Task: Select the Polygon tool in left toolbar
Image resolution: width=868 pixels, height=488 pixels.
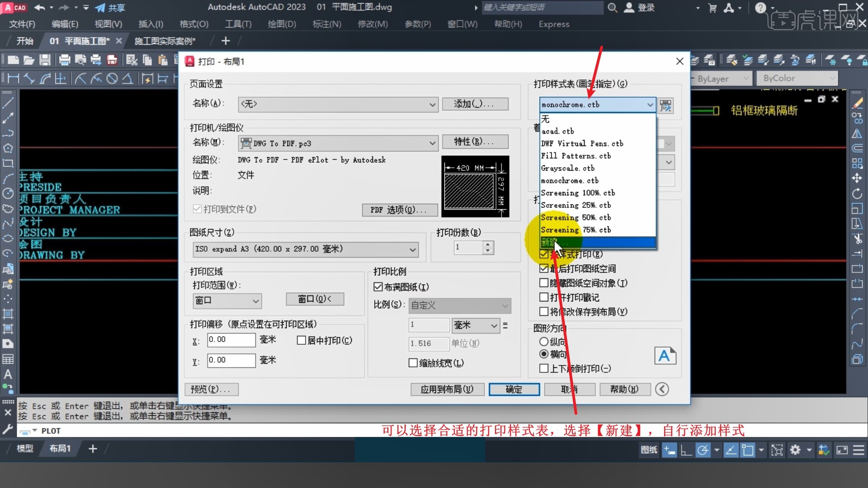Action: pos(8,148)
